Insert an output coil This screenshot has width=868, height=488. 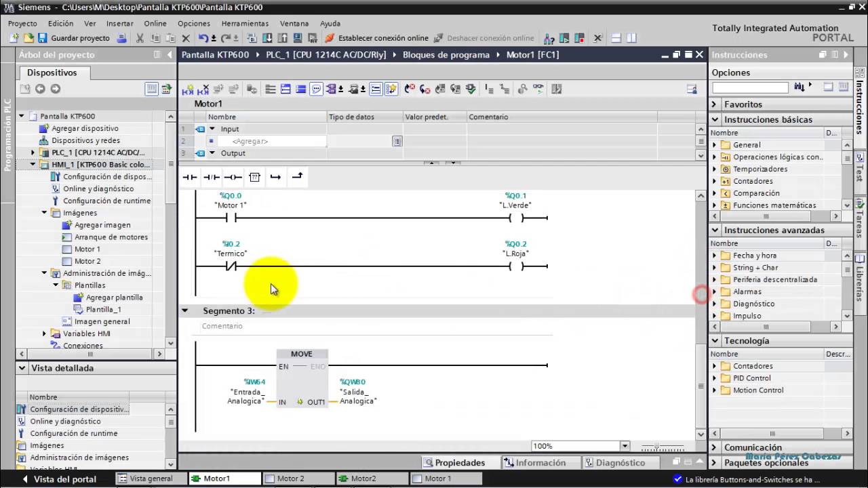point(233,178)
